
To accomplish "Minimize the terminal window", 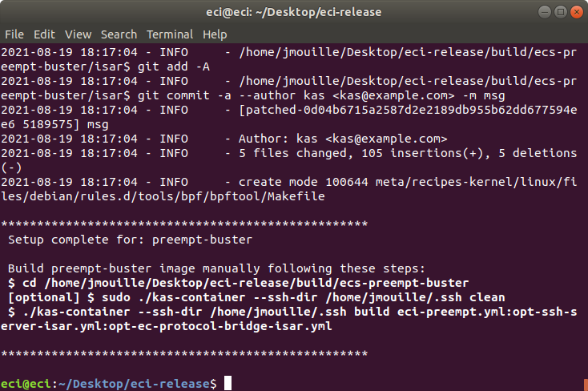I will 545,12.
